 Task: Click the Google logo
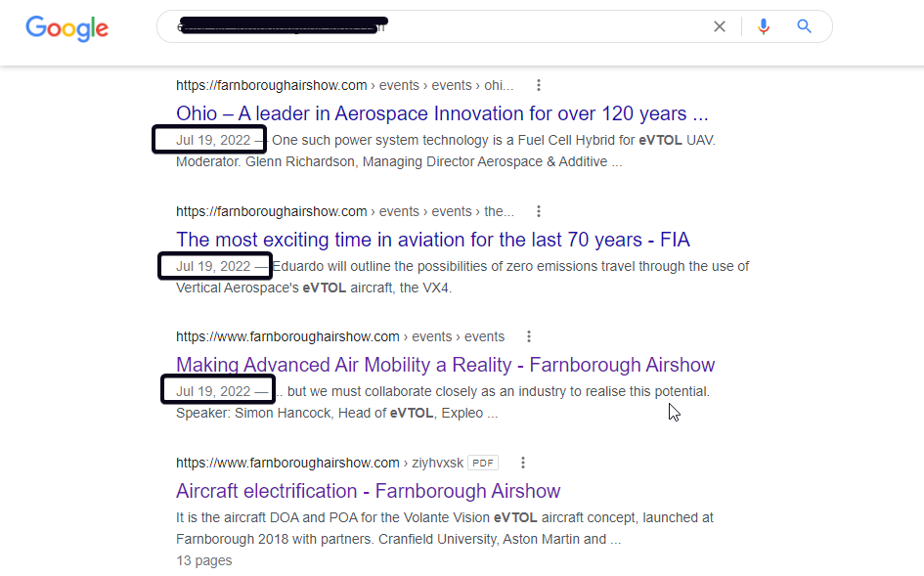(x=66, y=27)
